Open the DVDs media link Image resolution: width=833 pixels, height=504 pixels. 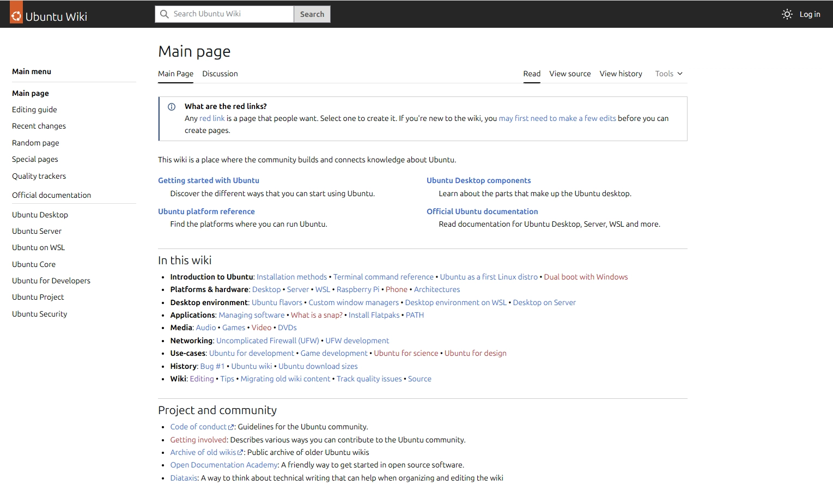click(287, 327)
